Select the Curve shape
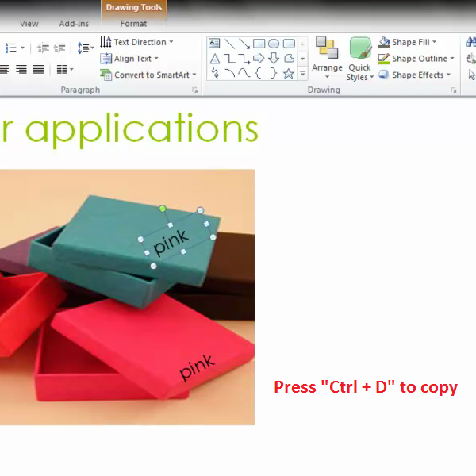Viewport: 476px width, 476px height. pos(244,73)
